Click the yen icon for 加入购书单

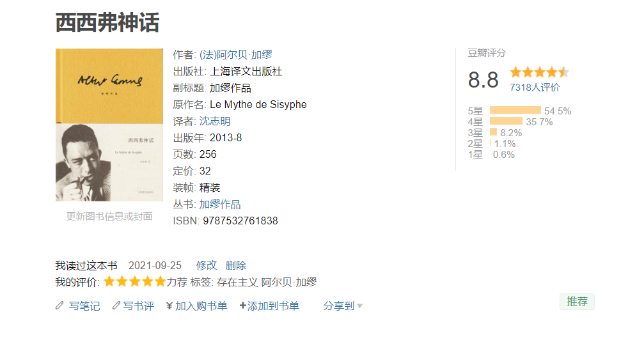[x=169, y=306]
